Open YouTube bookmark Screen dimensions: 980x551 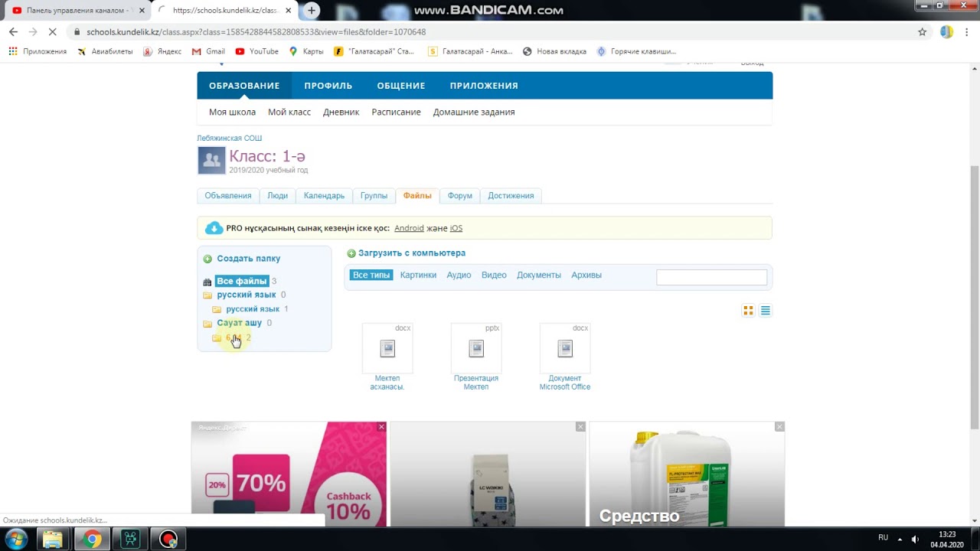pyautogui.click(x=256, y=51)
